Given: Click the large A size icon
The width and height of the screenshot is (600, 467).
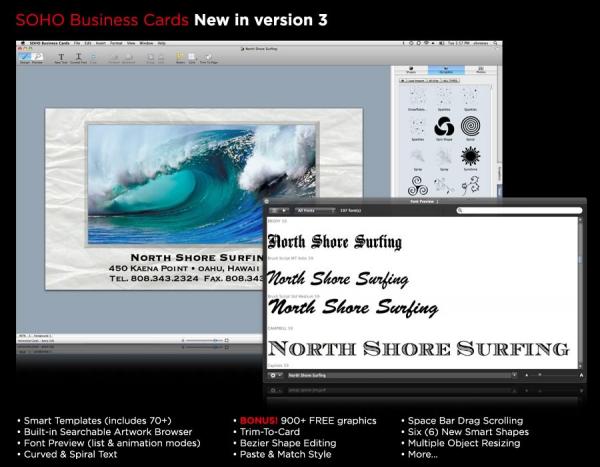Looking at the screenshot, I should click(581, 376).
